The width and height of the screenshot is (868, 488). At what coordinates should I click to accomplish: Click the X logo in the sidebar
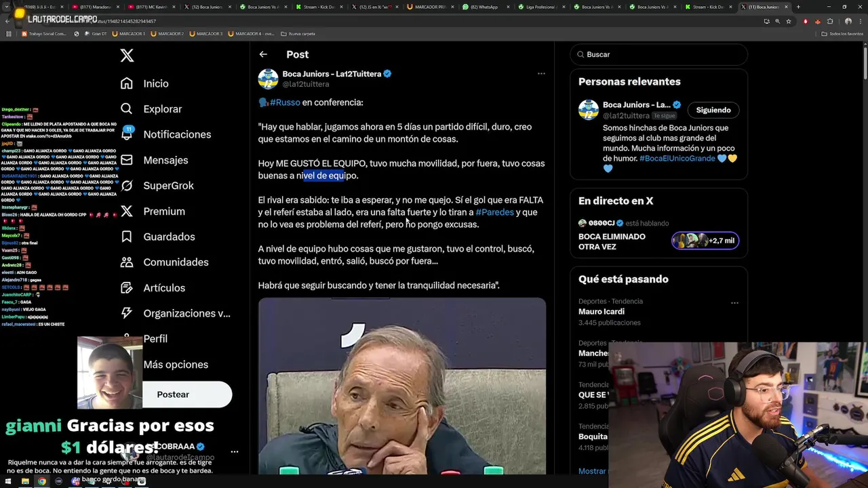(127, 56)
